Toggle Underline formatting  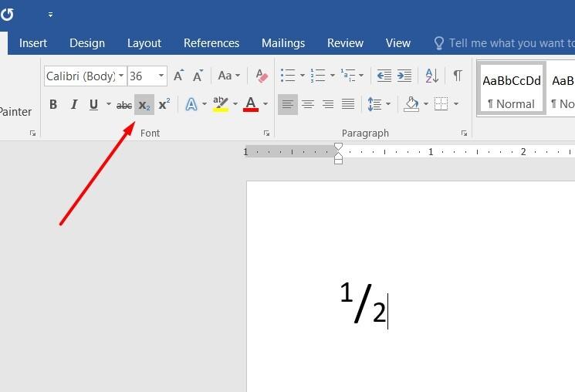click(x=94, y=104)
